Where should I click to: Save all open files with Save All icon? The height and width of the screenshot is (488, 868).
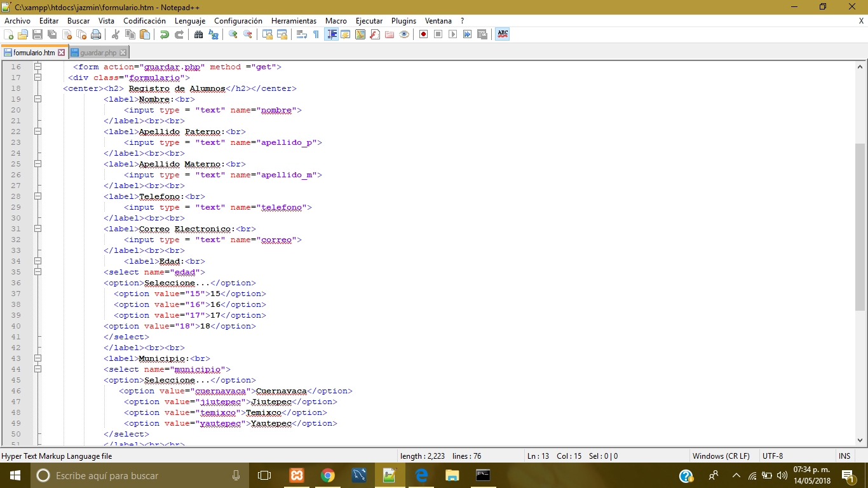pyautogui.click(x=52, y=34)
